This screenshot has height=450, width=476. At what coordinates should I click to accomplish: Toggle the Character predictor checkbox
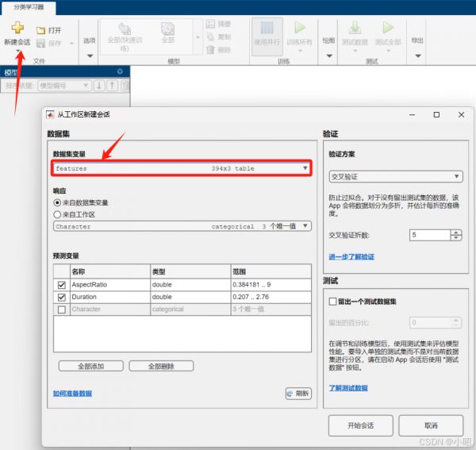[x=62, y=310]
